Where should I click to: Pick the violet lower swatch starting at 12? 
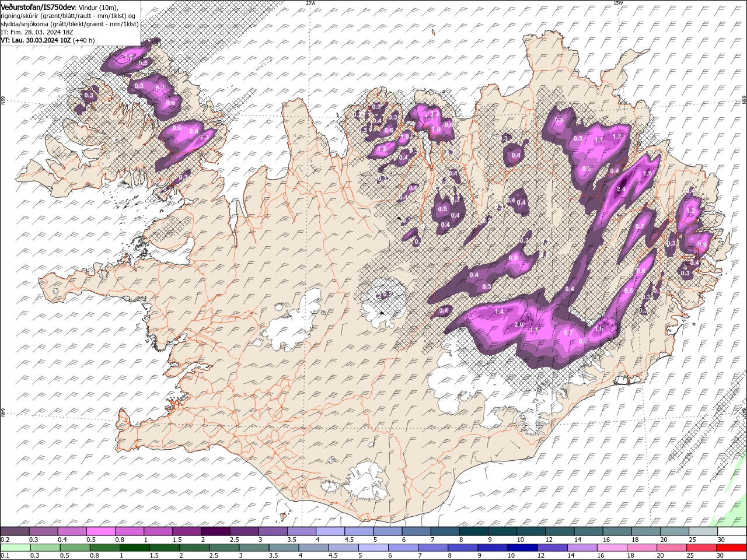pyautogui.click(x=553, y=547)
